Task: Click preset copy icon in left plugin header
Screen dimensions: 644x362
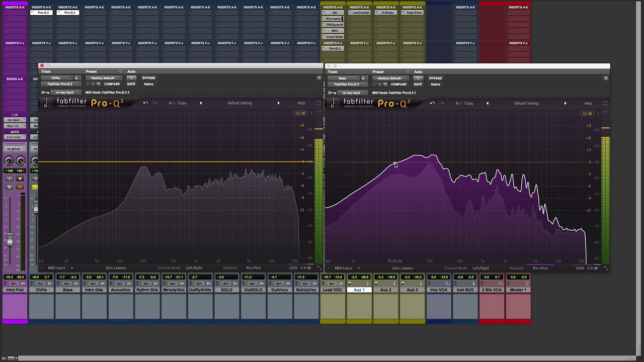Action: click(99, 84)
